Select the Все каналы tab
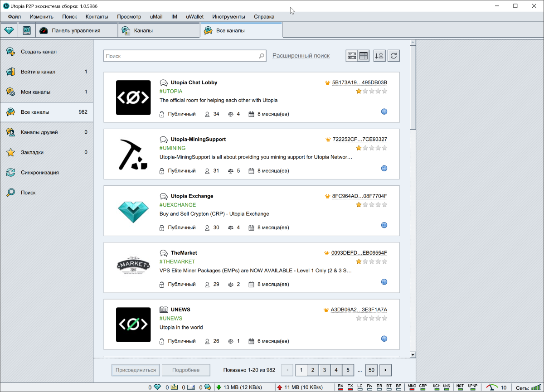Screen dimensions: 544x392 241,30
